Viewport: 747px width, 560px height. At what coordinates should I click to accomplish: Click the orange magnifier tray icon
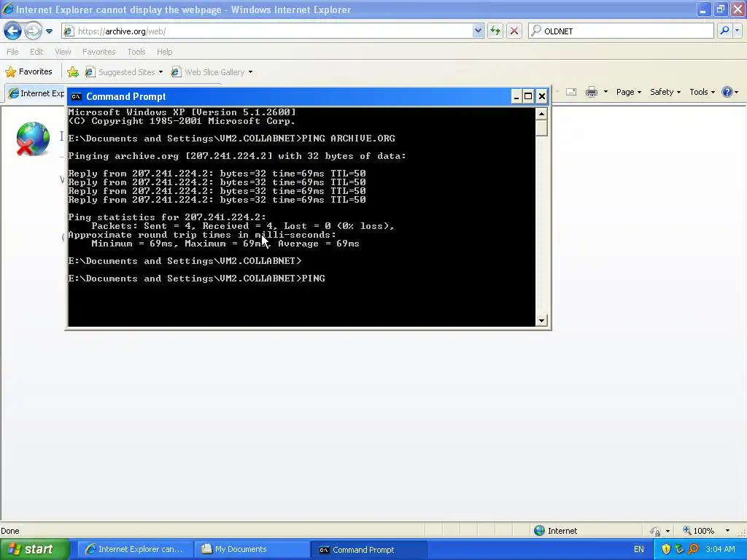pos(693,549)
